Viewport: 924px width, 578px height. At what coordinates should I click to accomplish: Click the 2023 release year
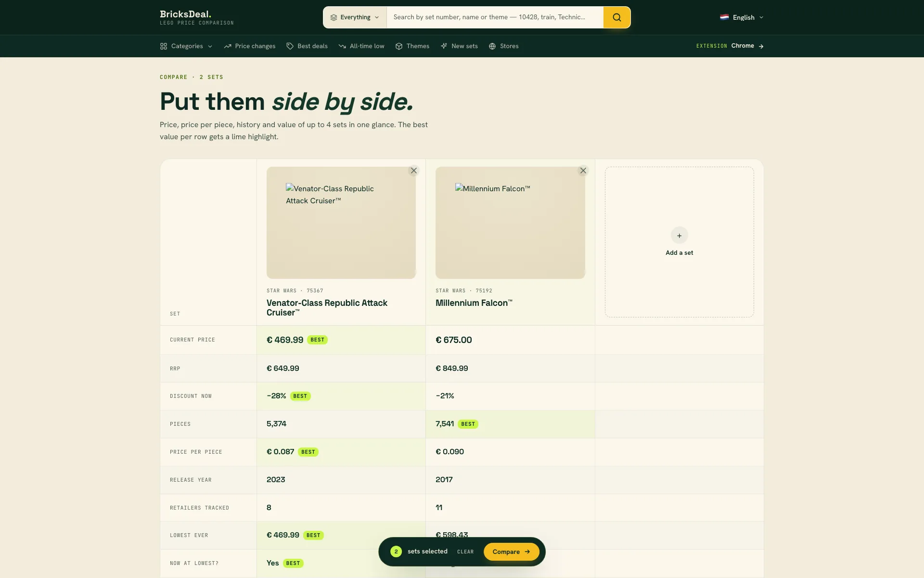pyautogui.click(x=276, y=480)
